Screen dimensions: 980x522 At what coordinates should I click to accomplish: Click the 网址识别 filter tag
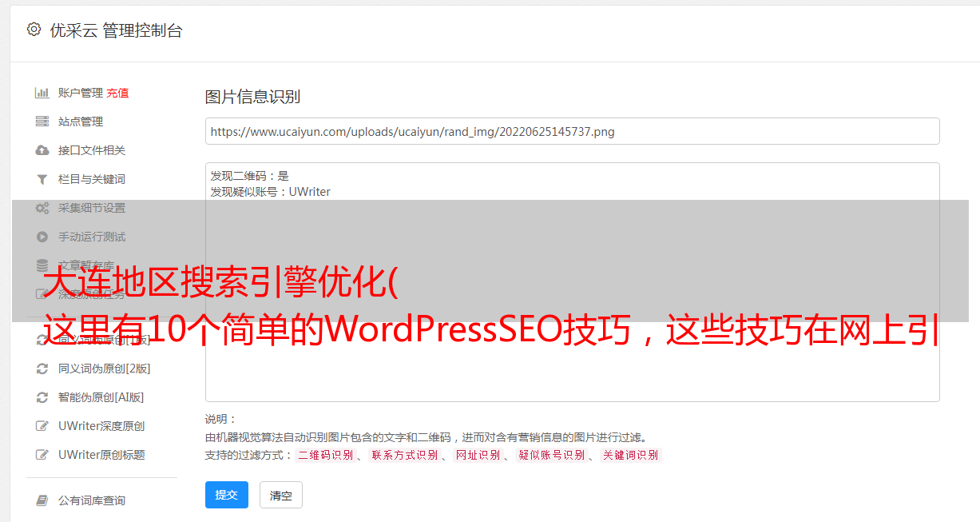point(478,455)
